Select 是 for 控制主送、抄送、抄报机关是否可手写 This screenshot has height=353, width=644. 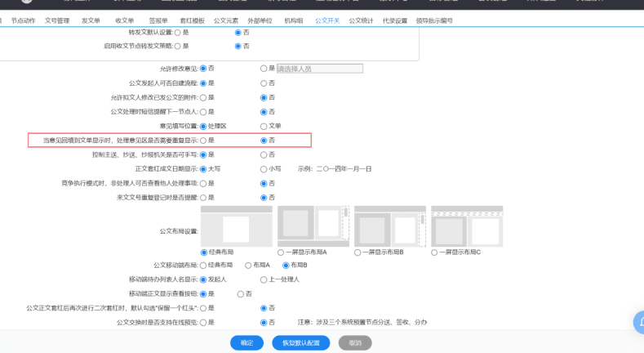pos(203,155)
